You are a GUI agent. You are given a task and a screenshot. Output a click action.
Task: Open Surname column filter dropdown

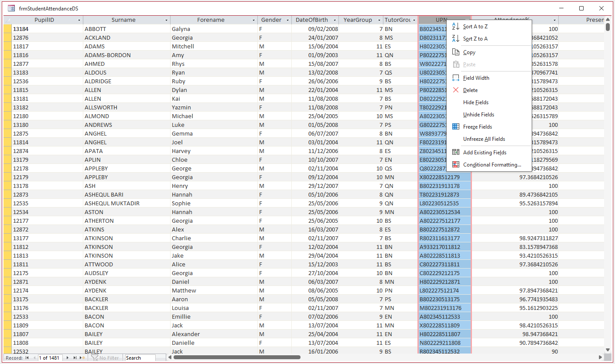tap(167, 20)
